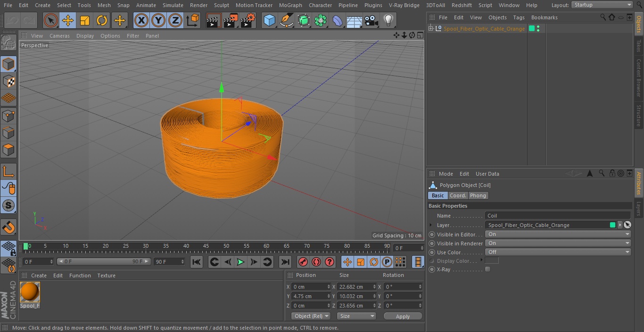Viewport: 644px width, 332px height.
Task: Toggle Snap magnet icon
Action: (8, 227)
